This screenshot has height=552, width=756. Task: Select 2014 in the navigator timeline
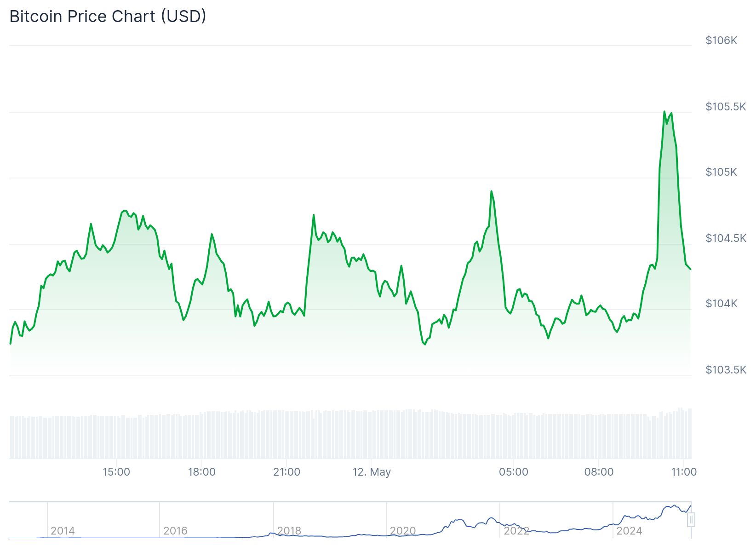point(63,531)
